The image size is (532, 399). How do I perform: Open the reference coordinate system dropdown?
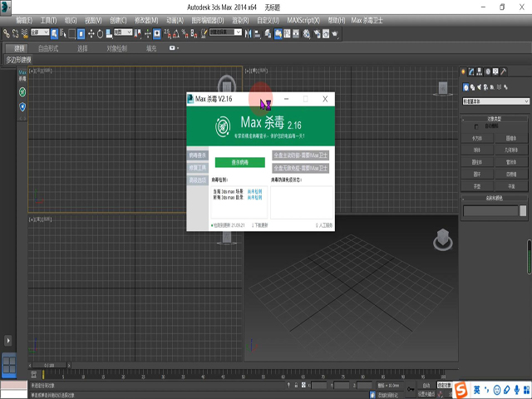[x=123, y=32]
